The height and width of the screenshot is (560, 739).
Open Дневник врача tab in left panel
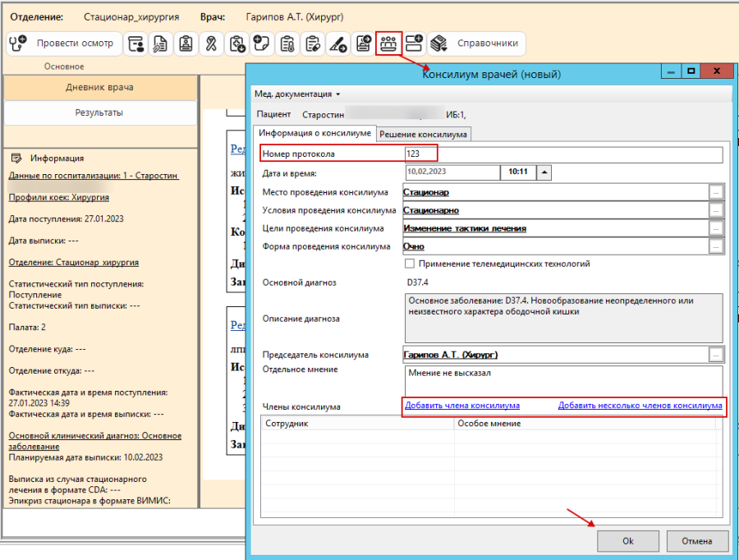pos(100,87)
